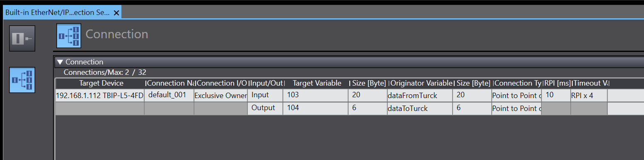This screenshot has width=644, height=160.
Task: Open the RPI x 4 timeout dropdown
Action: 589,96
